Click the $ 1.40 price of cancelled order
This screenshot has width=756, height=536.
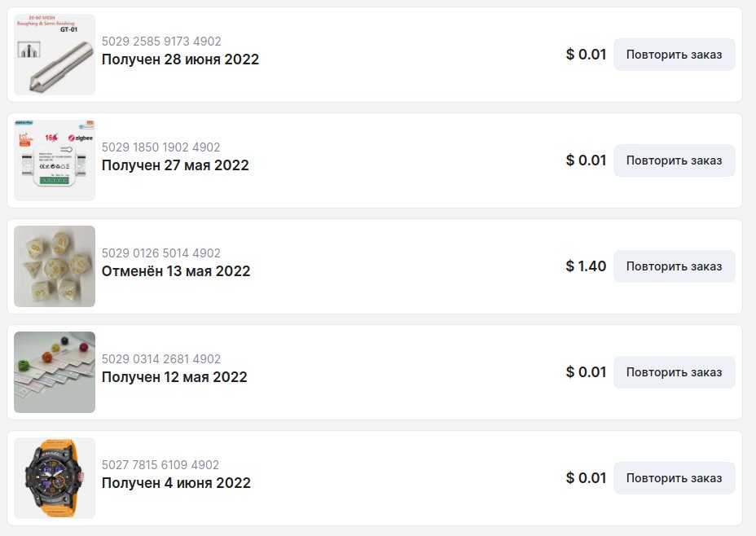(586, 266)
